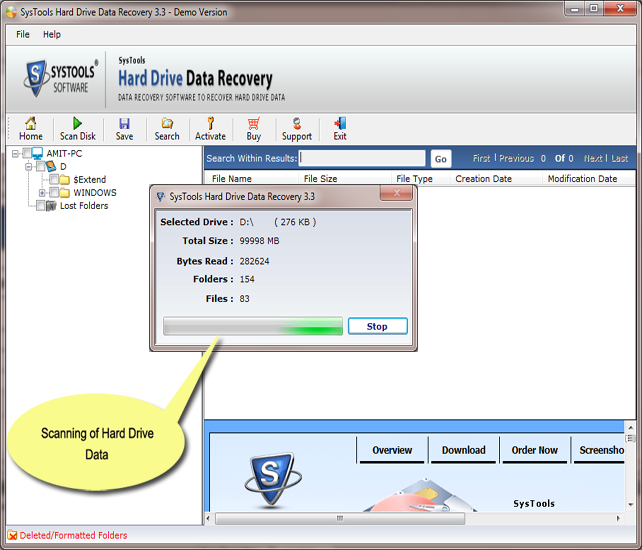Click the WINDOWS folder icon

click(x=65, y=192)
